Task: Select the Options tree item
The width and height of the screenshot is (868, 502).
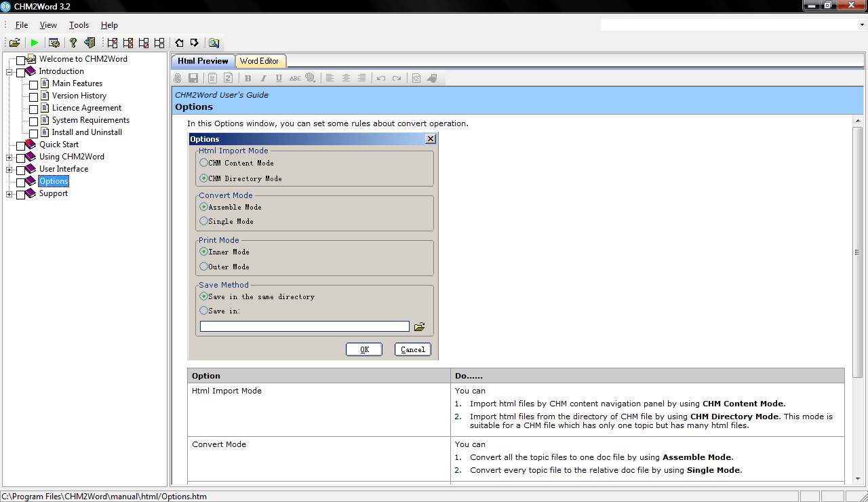Action: 54,181
